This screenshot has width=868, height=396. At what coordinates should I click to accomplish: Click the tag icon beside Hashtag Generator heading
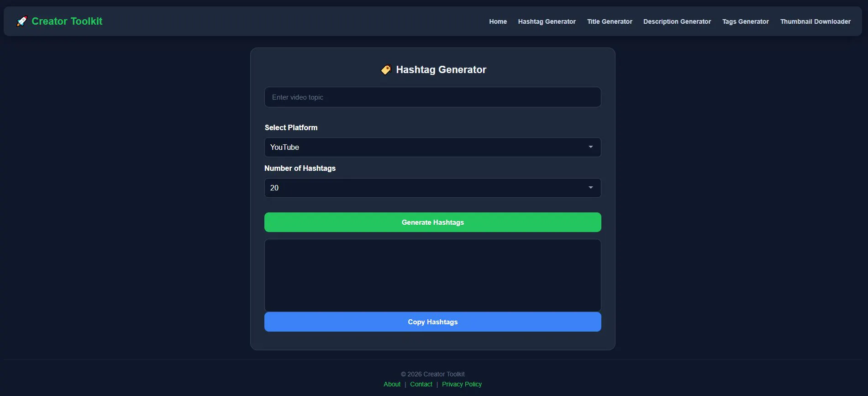[386, 69]
